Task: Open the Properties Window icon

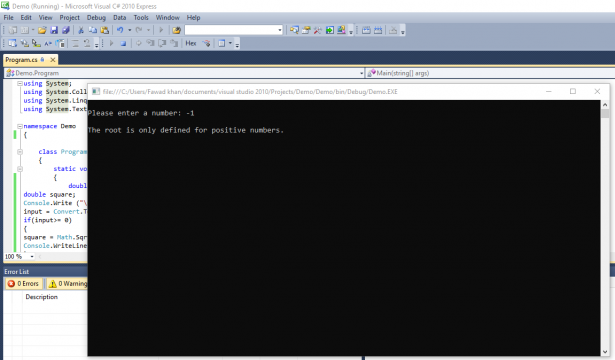Action: pos(306,30)
